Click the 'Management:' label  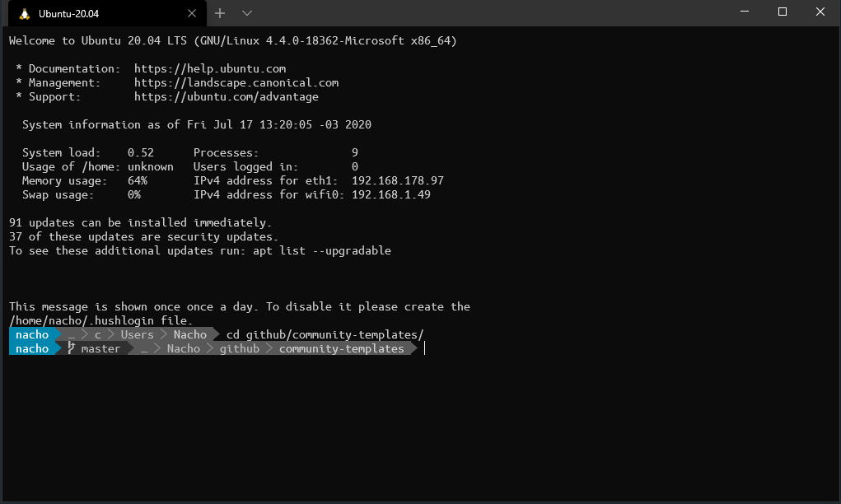[x=64, y=82]
